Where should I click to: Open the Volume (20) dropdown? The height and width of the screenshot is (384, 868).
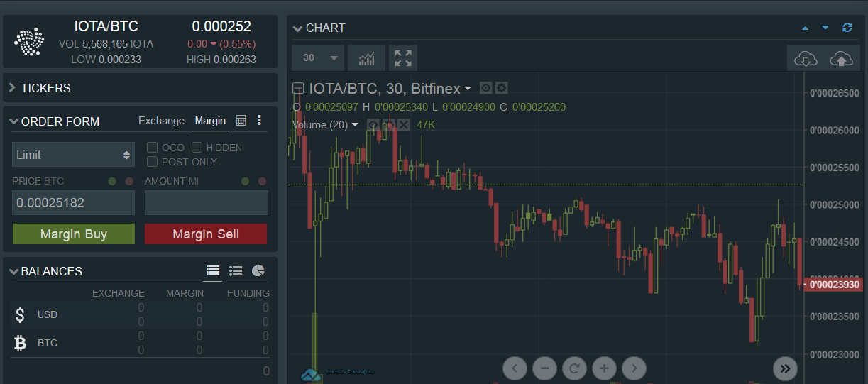click(x=355, y=125)
